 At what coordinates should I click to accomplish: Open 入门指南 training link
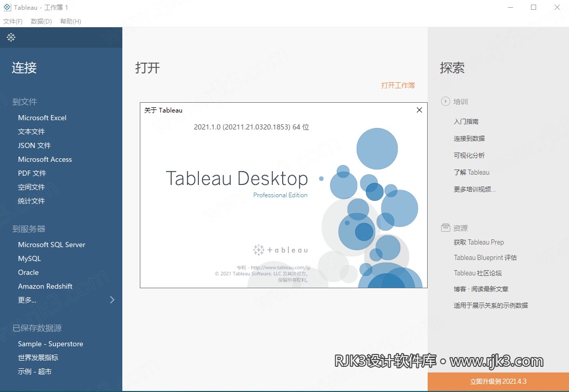(466, 121)
